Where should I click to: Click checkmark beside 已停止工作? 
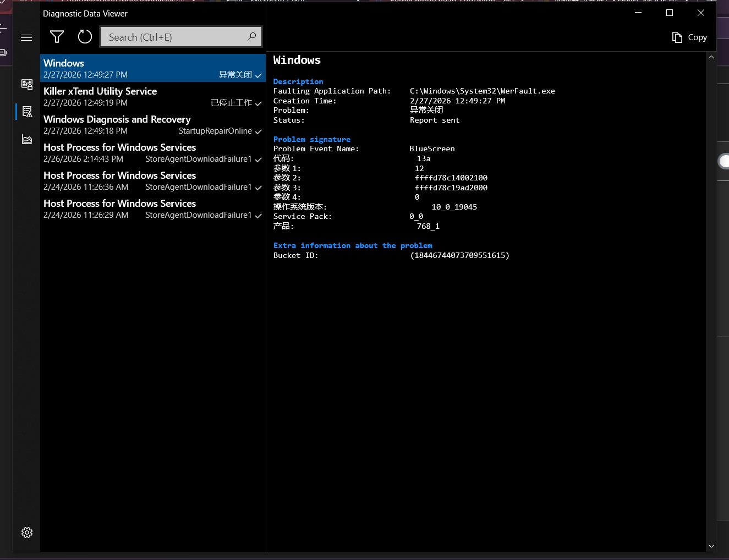pos(258,103)
